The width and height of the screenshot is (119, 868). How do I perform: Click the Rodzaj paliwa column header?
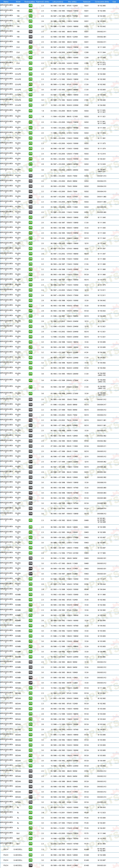30,2
